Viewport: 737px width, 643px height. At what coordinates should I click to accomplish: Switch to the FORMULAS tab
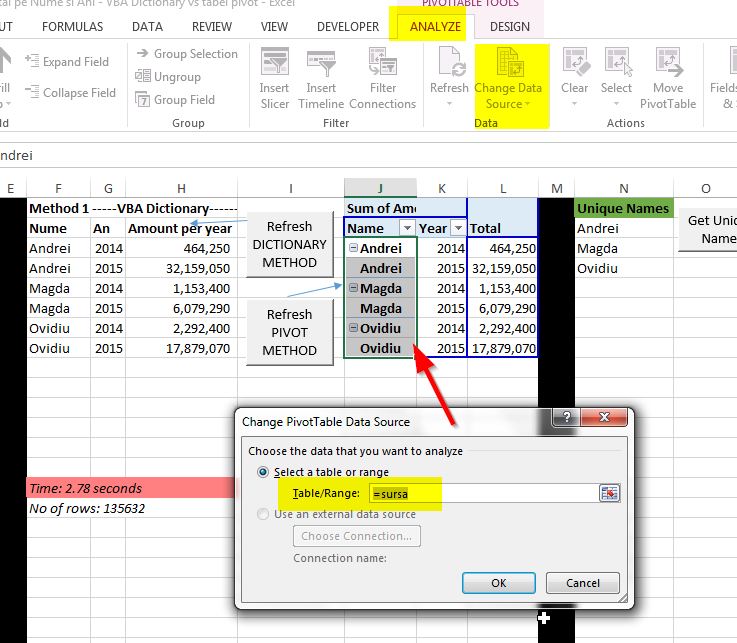coord(72,27)
